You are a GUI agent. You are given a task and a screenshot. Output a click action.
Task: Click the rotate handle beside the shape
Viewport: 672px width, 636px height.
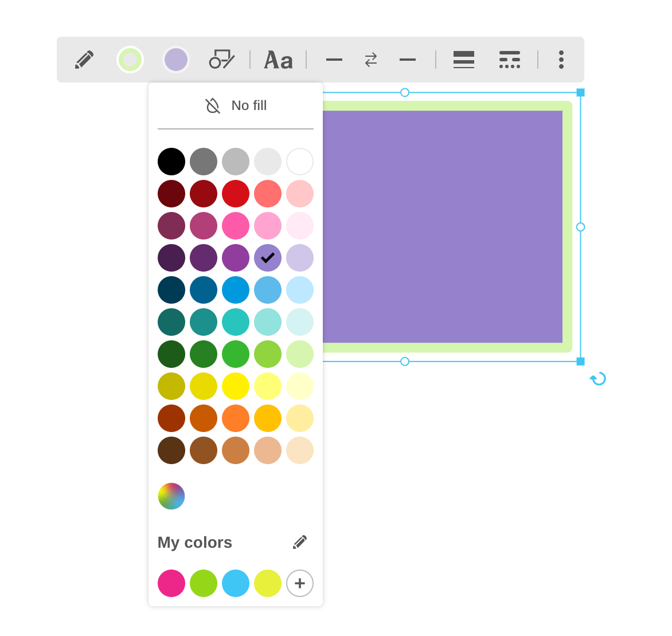point(598,379)
